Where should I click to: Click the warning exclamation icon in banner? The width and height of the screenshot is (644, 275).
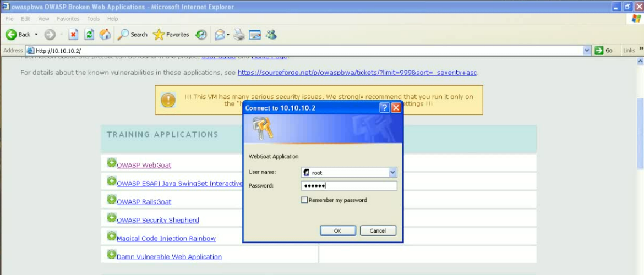point(168,100)
